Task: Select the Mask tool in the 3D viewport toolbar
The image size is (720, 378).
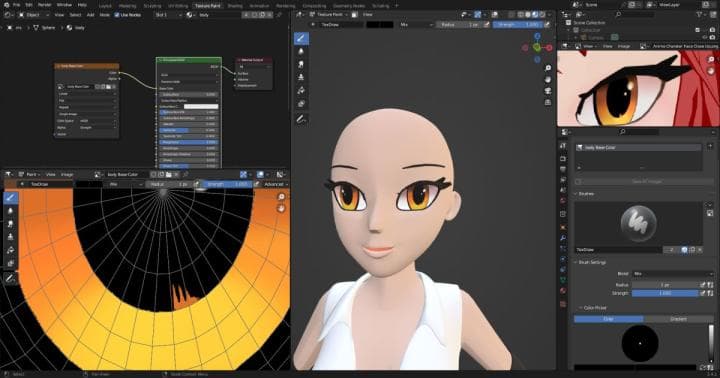Action: click(x=301, y=104)
